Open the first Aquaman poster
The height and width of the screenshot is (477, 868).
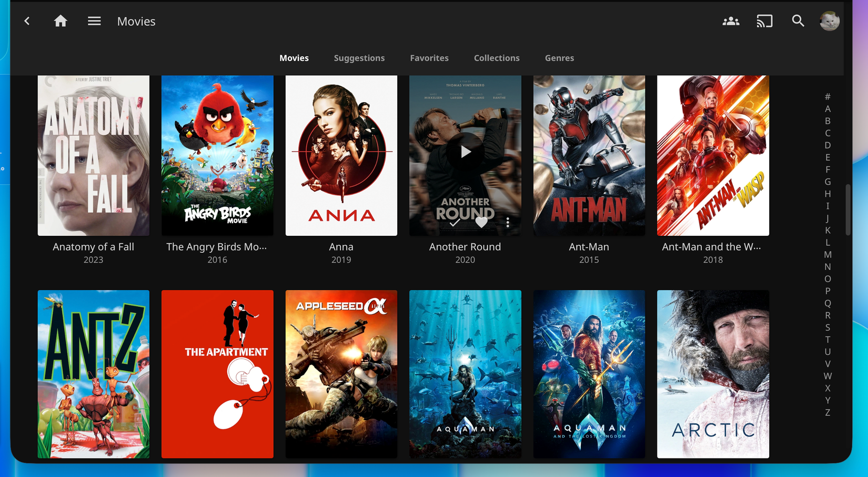click(465, 374)
